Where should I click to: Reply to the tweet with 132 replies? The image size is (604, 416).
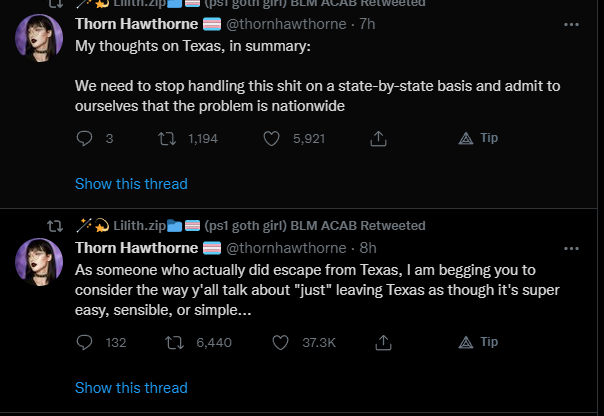(84, 342)
